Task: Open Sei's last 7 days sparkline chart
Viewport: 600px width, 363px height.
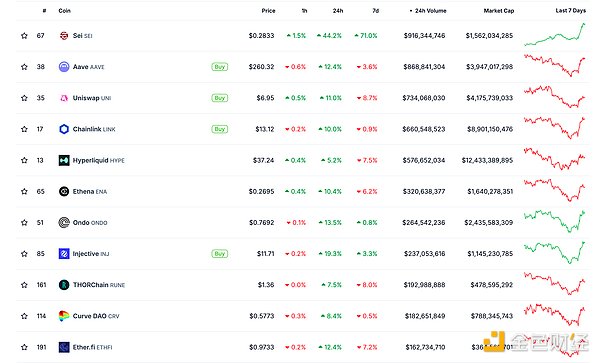Action: coord(555,35)
